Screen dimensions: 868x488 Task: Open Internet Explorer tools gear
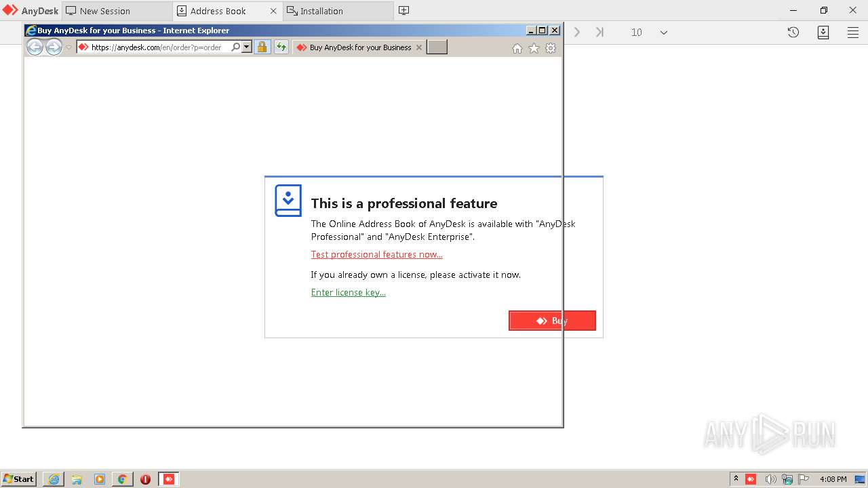[x=551, y=48]
